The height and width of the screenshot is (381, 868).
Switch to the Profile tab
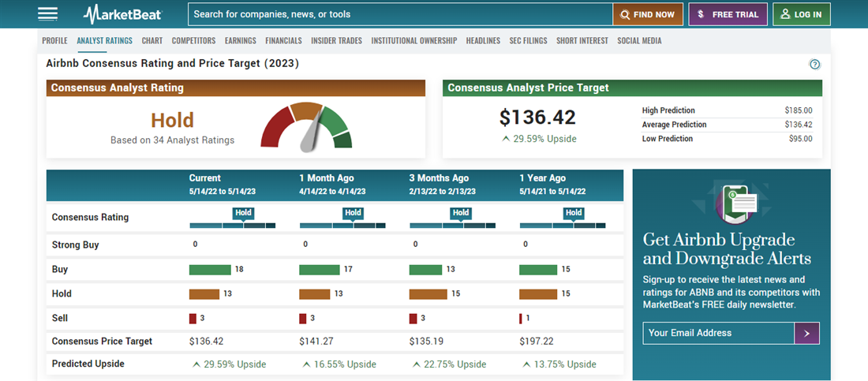pos(54,41)
